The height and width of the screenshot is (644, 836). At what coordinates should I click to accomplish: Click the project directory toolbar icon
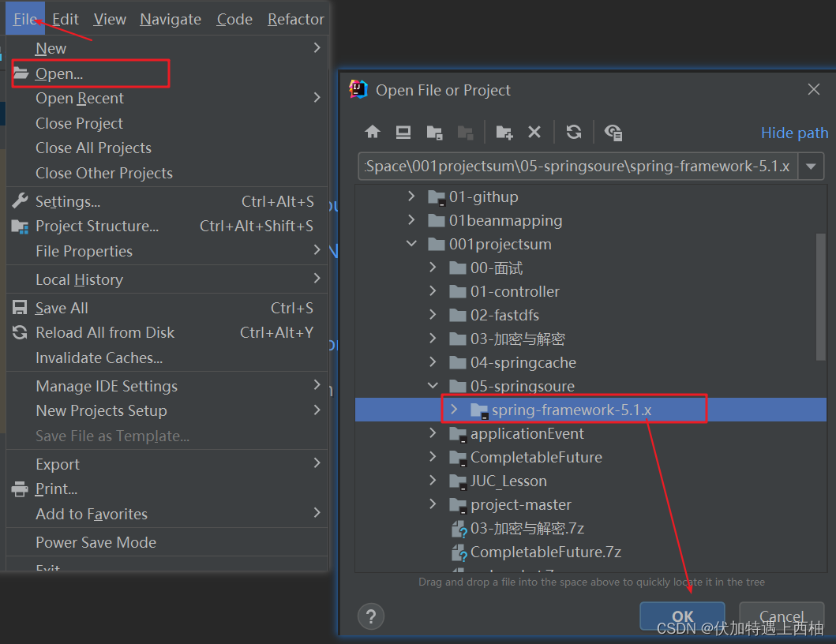434,133
